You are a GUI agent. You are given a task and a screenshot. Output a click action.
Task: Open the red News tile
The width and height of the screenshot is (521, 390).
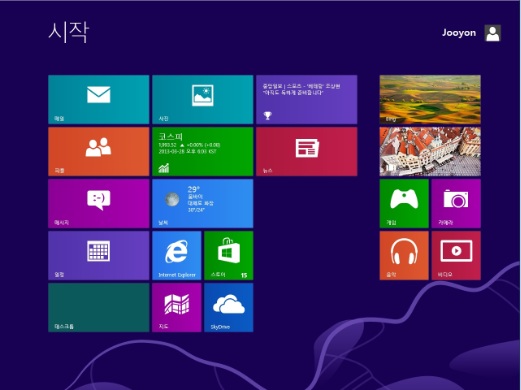[307, 151]
